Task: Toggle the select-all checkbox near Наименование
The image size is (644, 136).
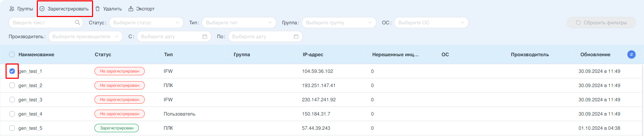Action: click(12, 54)
